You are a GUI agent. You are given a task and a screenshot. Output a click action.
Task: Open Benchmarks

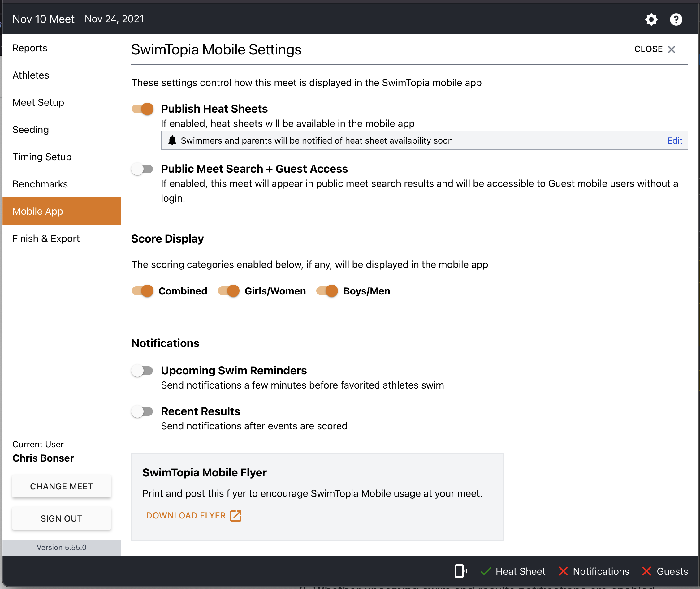click(x=62, y=184)
